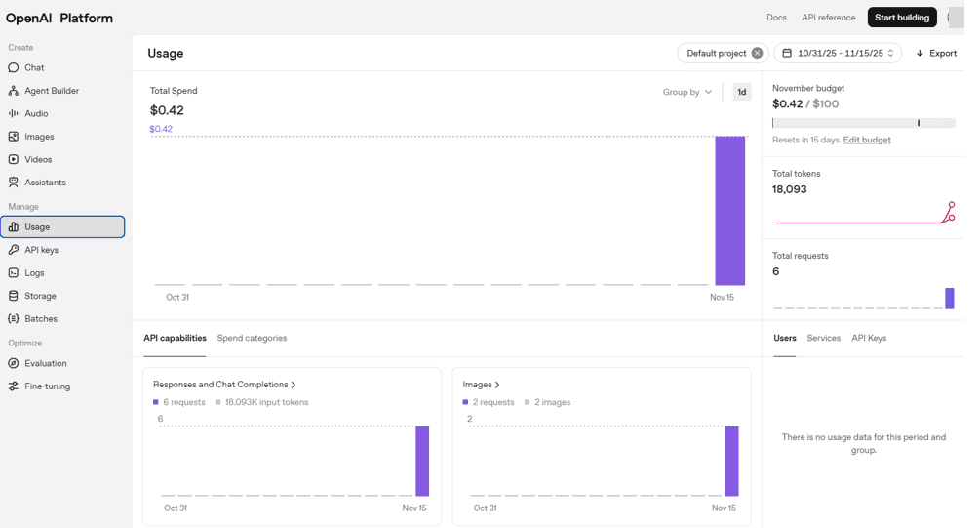Click the Videos play icon
The height and width of the screenshot is (528, 980).
coord(13,159)
